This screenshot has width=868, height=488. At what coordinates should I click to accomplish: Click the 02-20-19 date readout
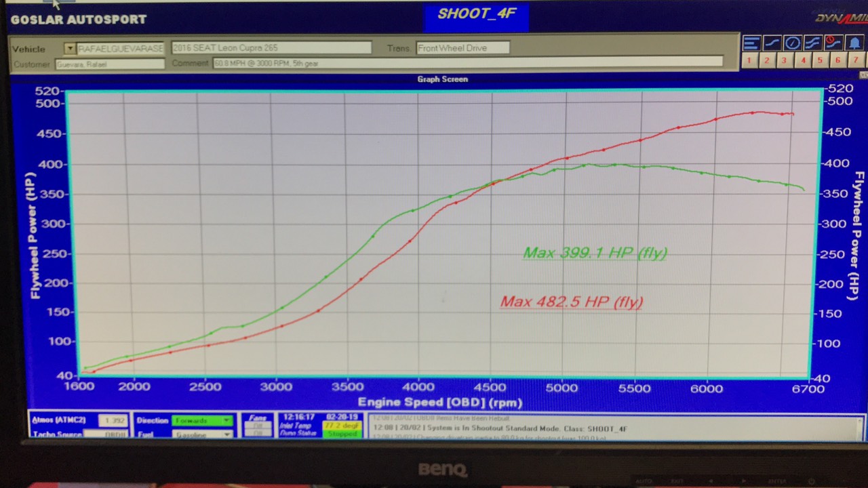tap(341, 418)
